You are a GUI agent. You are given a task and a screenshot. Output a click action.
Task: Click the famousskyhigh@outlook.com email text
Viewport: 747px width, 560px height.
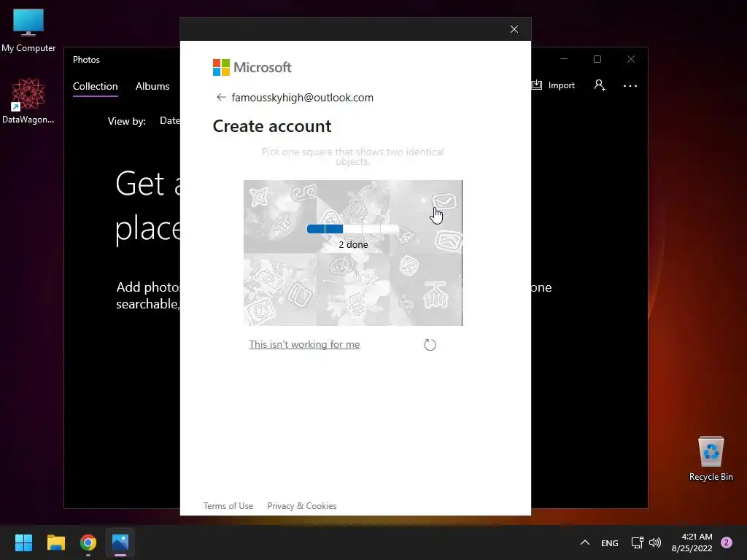point(303,98)
